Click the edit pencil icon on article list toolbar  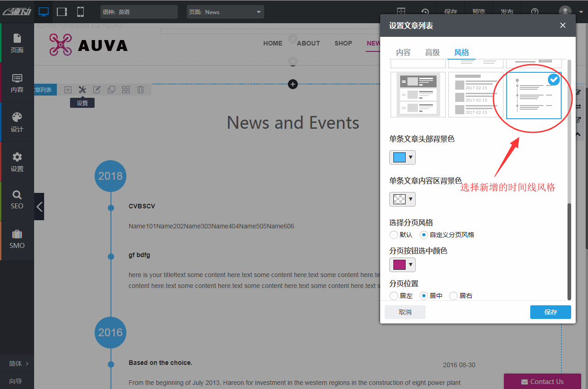pos(97,89)
